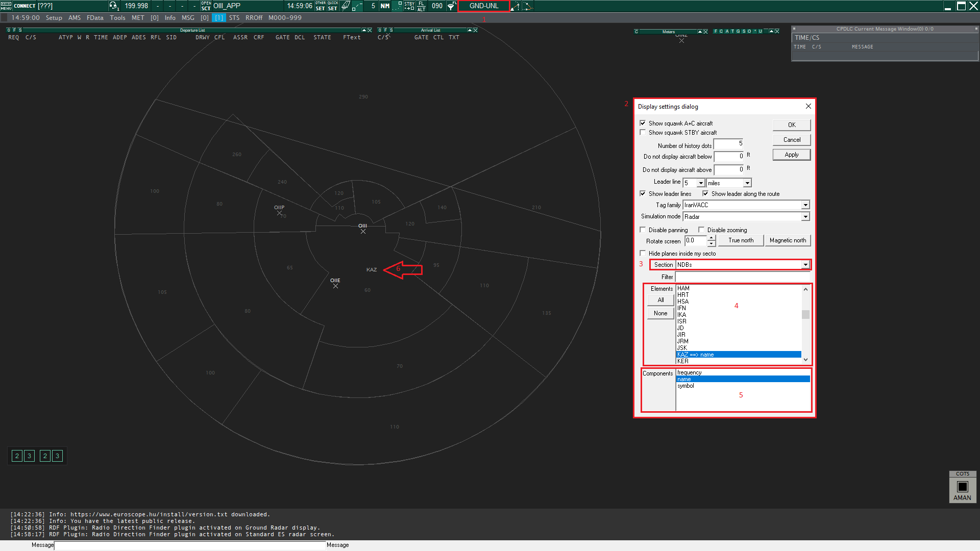Image resolution: width=980 pixels, height=551 pixels.
Task: Click the None elements button
Action: (660, 313)
